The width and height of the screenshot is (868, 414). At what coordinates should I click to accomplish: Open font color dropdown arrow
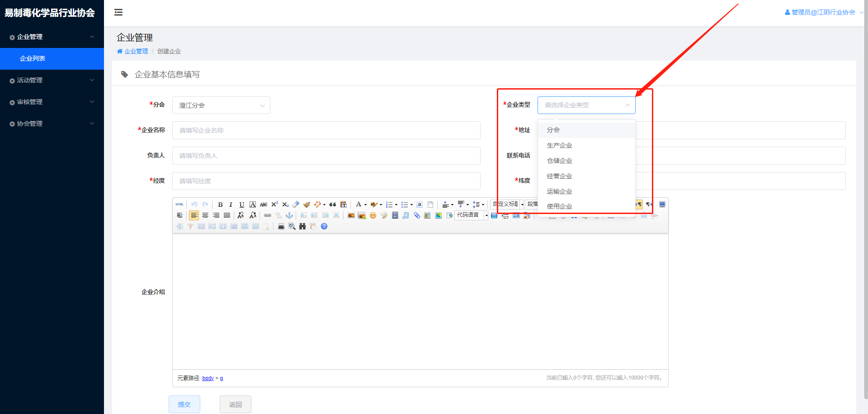pos(365,205)
